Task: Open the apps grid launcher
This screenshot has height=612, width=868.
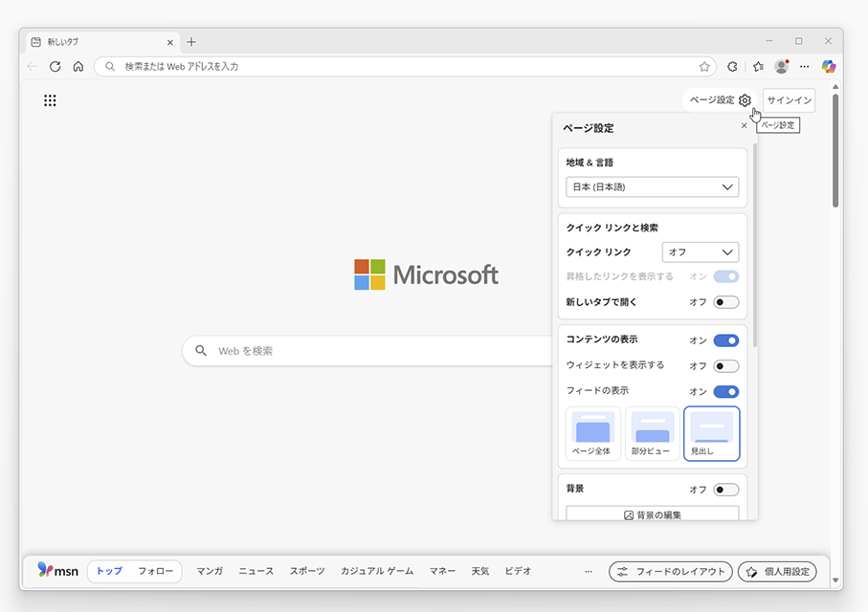Action: 50,100
